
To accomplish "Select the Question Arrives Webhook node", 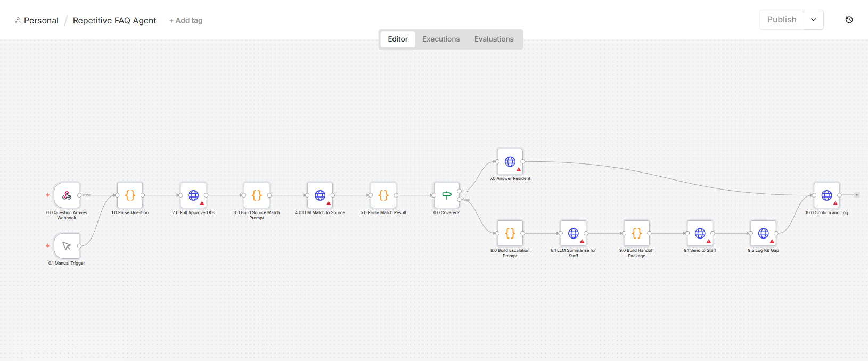I will (x=67, y=195).
